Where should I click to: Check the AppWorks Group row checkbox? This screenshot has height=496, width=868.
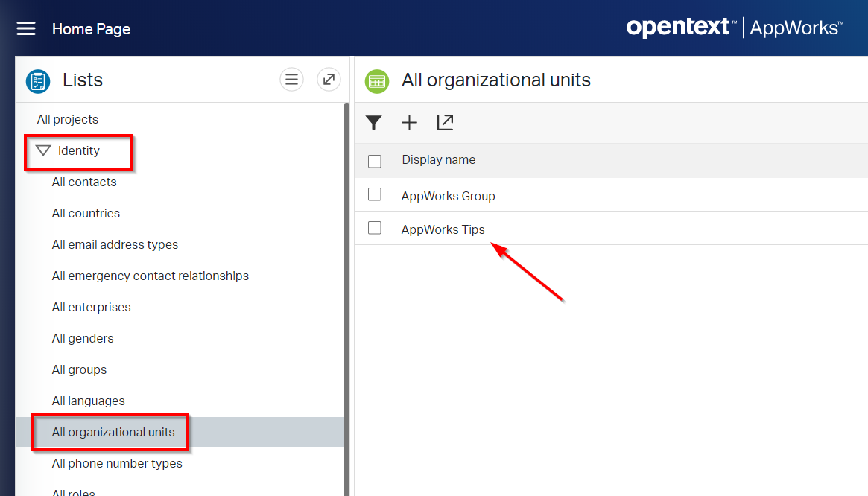click(x=375, y=194)
